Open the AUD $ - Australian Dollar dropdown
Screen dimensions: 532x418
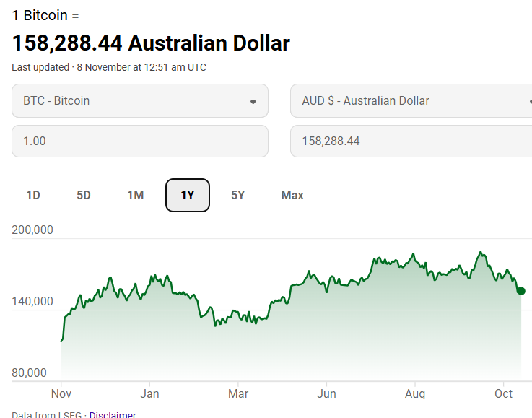411,101
